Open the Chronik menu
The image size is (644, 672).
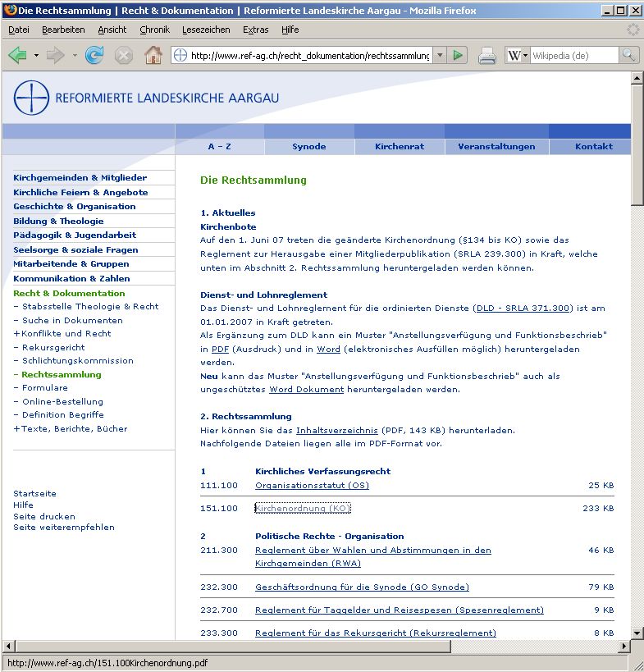pyautogui.click(x=155, y=30)
